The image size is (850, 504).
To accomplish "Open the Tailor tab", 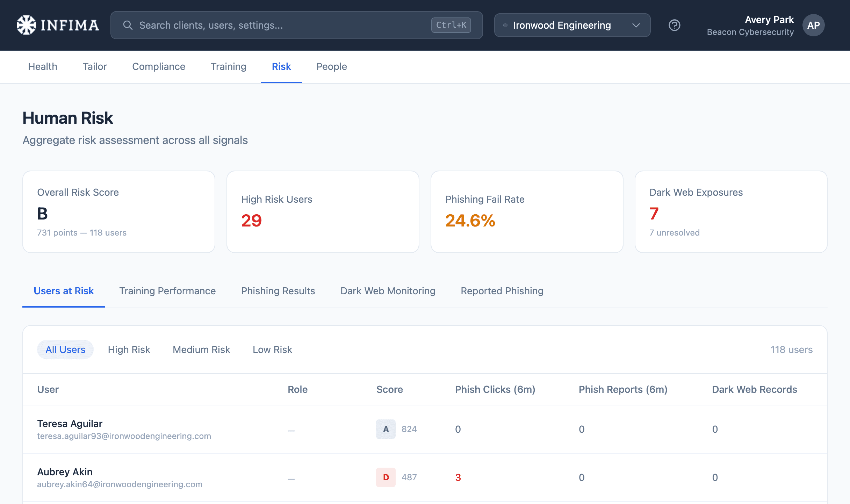I will click(95, 66).
